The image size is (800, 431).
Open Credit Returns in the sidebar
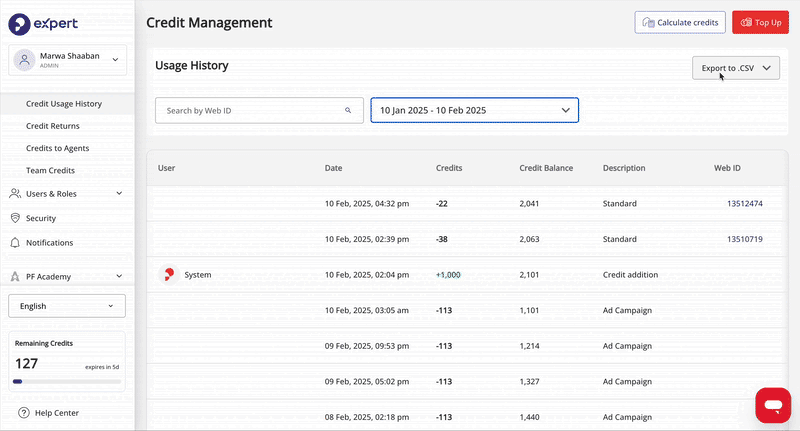[53, 126]
